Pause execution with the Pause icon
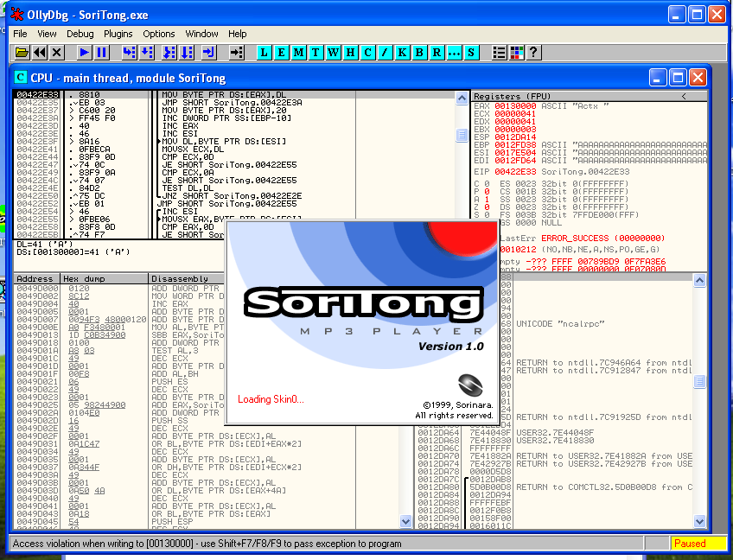 101,52
